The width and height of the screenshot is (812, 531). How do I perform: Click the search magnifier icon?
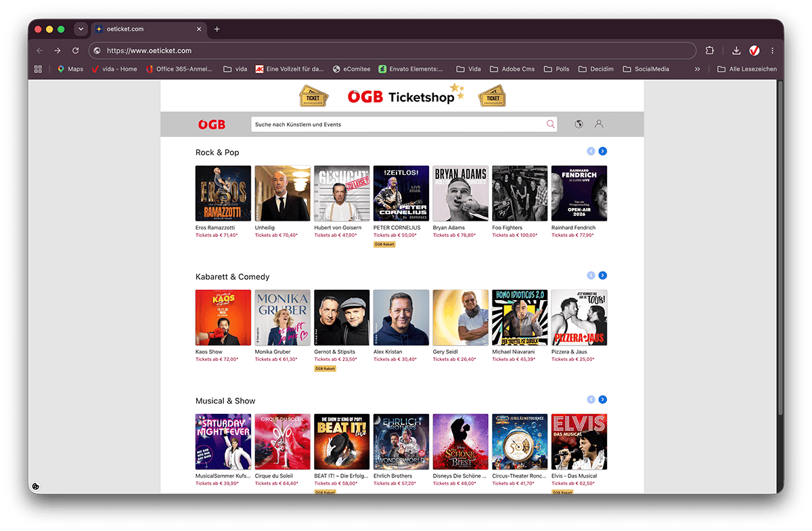pyautogui.click(x=551, y=124)
